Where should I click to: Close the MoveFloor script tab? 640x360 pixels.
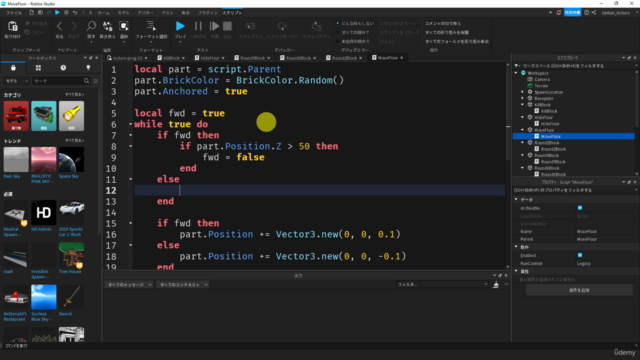[402, 58]
